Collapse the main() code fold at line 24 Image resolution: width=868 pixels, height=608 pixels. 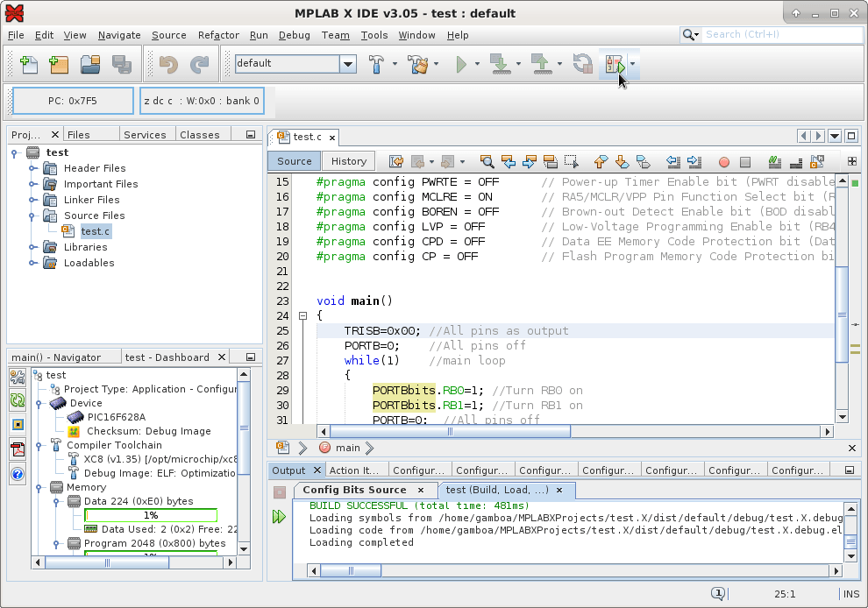coord(302,316)
